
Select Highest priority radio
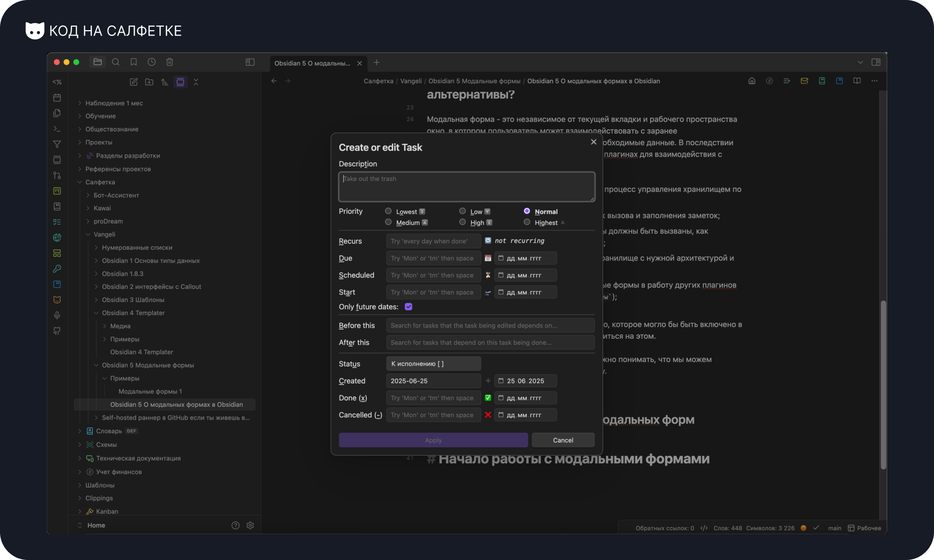pos(527,222)
